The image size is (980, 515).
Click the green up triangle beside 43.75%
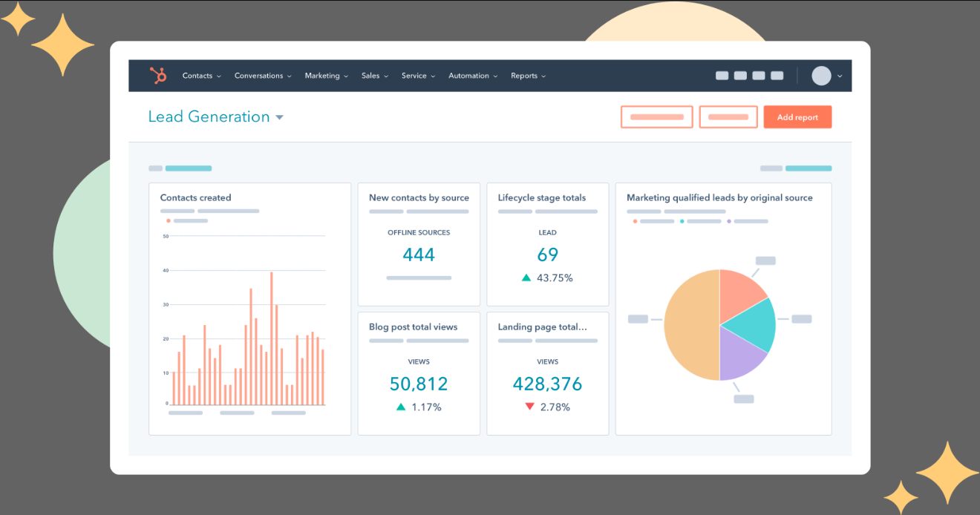[526, 278]
